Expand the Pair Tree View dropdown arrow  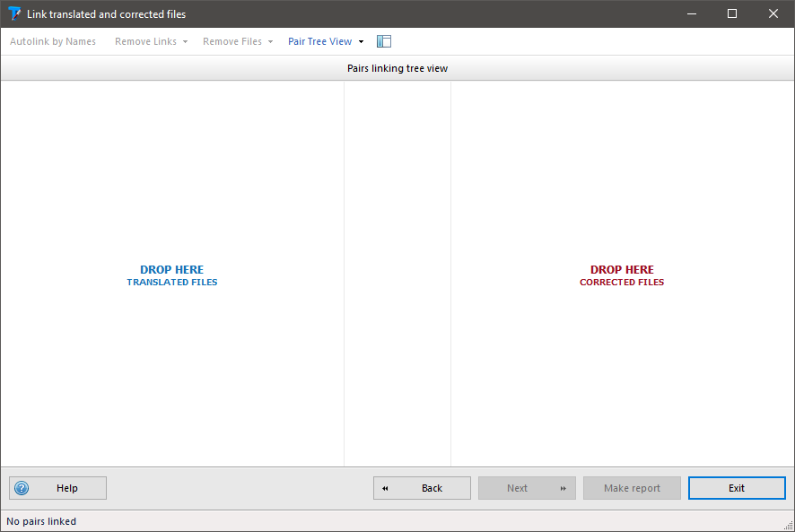(x=361, y=41)
